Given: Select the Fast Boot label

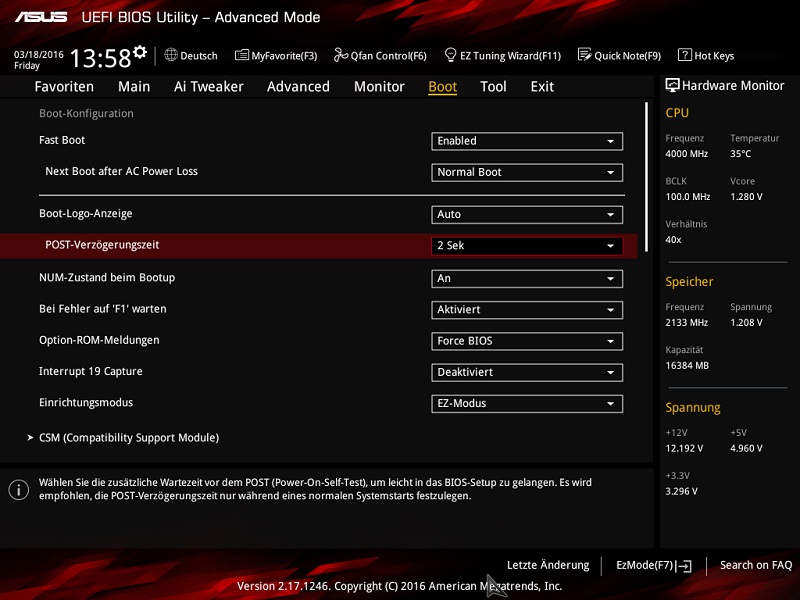Looking at the screenshot, I should (x=62, y=140).
